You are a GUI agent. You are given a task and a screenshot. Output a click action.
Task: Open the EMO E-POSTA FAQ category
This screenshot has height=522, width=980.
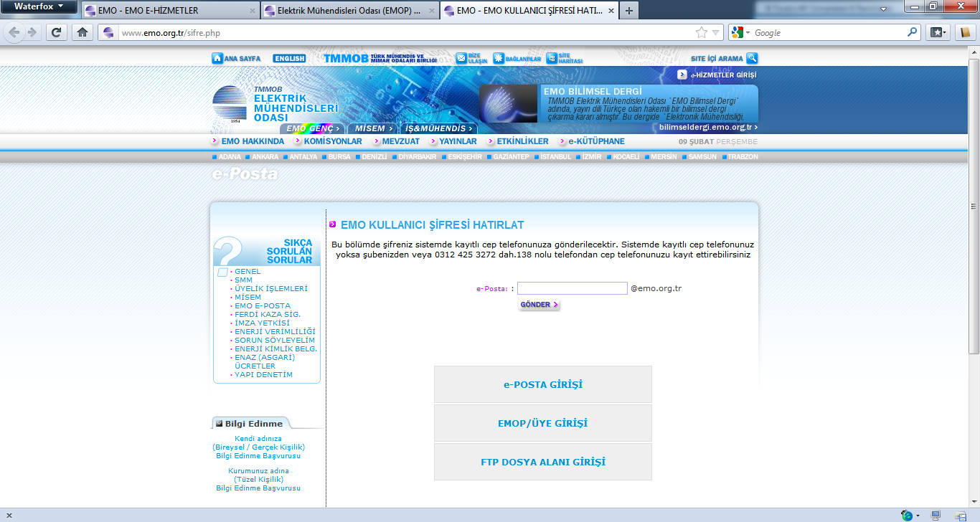263,306
